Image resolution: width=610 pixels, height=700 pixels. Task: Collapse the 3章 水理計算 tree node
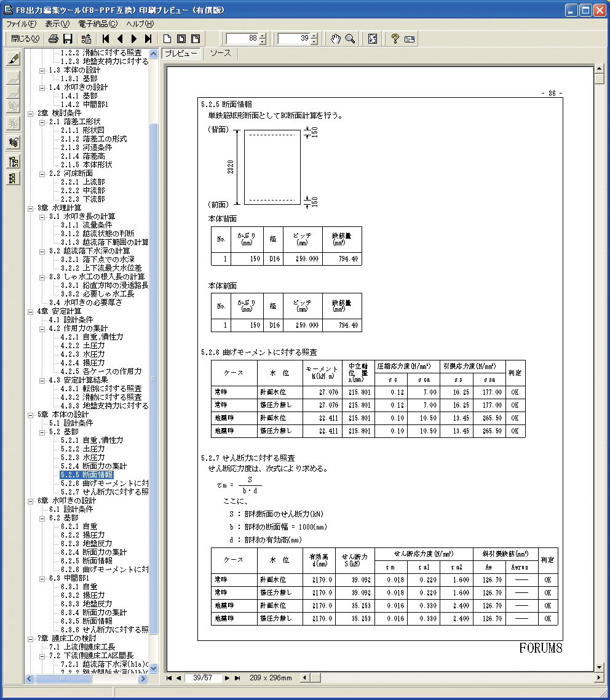[31, 208]
